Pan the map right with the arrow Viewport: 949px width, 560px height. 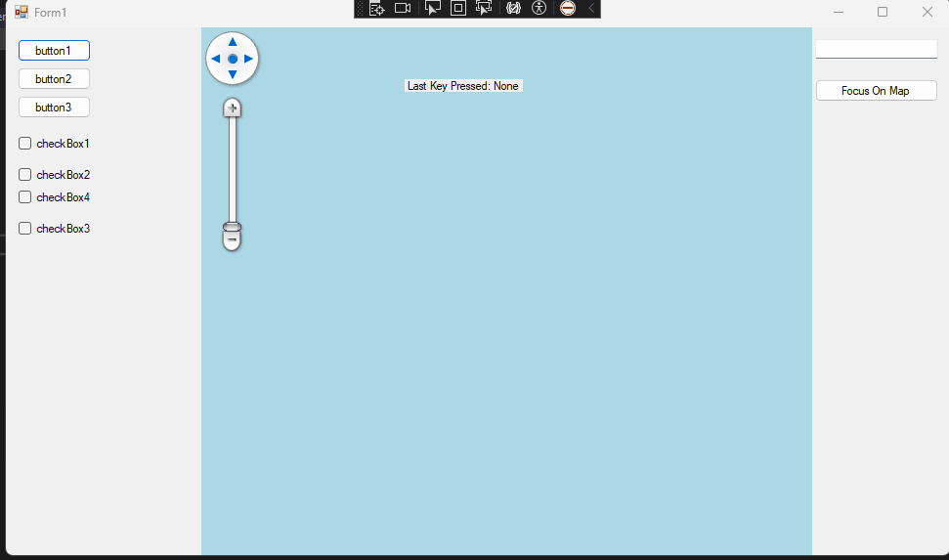(249, 59)
